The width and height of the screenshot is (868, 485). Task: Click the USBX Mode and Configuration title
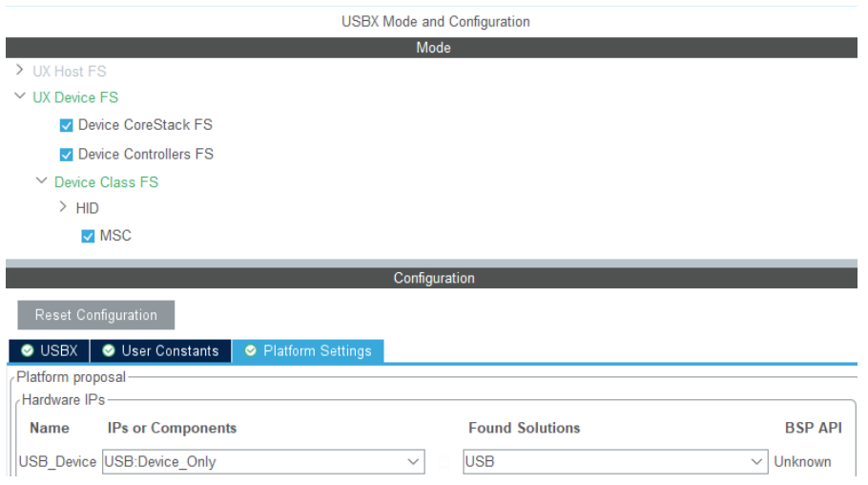point(436,22)
